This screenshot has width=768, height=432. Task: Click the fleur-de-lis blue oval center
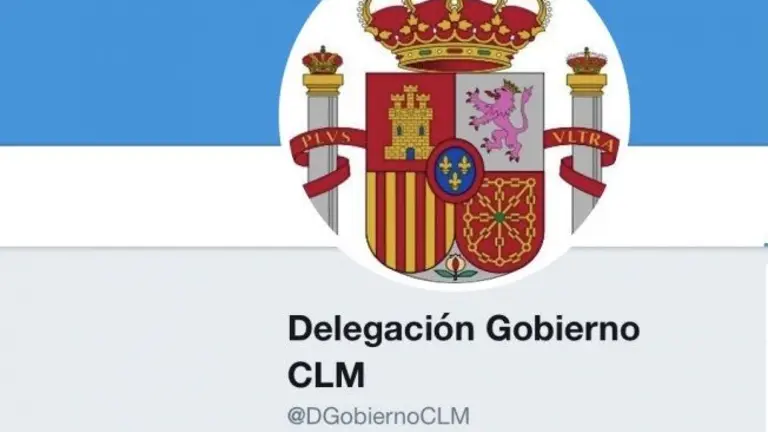click(x=455, y=169)
